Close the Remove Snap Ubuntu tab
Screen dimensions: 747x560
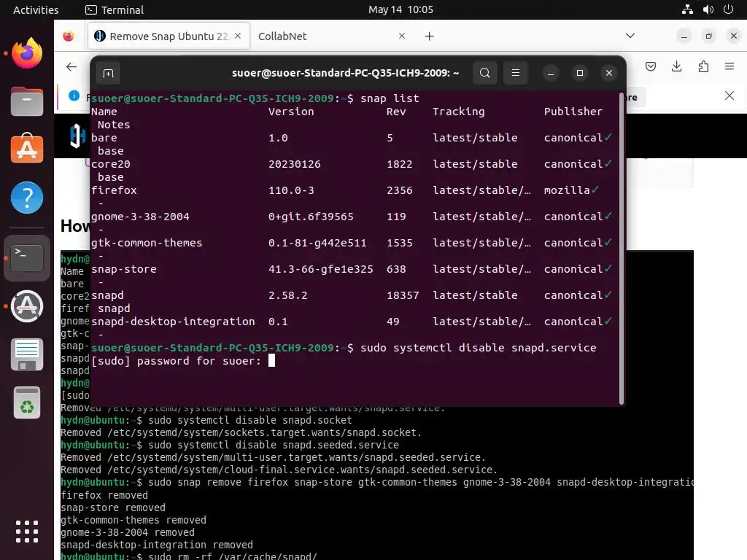pyautogui.click(x=238, y=36)
